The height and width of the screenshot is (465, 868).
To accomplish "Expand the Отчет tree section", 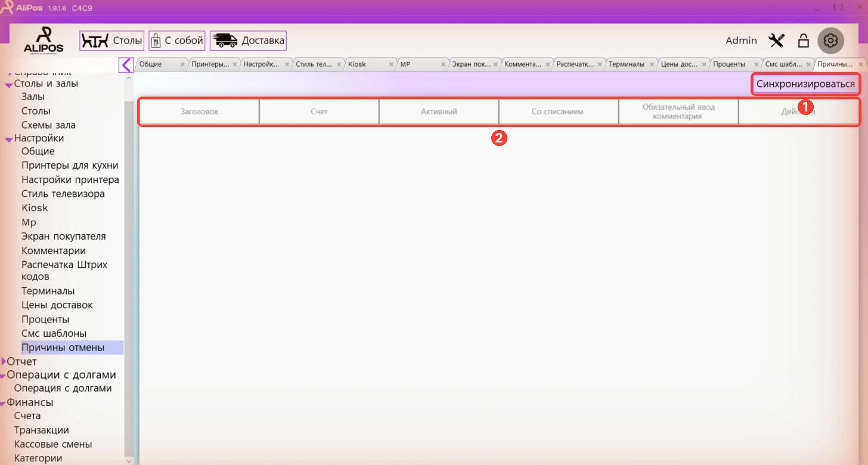I will [x=4, y=361].
